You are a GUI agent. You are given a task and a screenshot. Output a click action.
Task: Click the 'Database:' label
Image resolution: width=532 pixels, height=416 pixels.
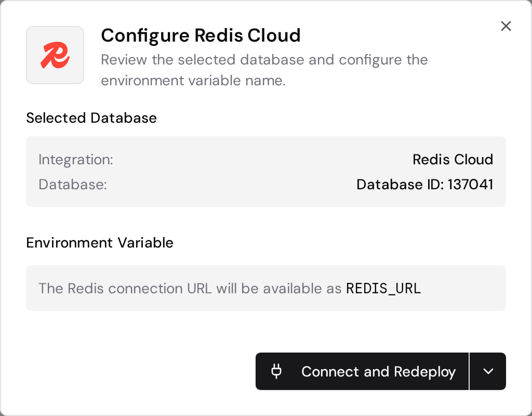[x=73, y=185]
